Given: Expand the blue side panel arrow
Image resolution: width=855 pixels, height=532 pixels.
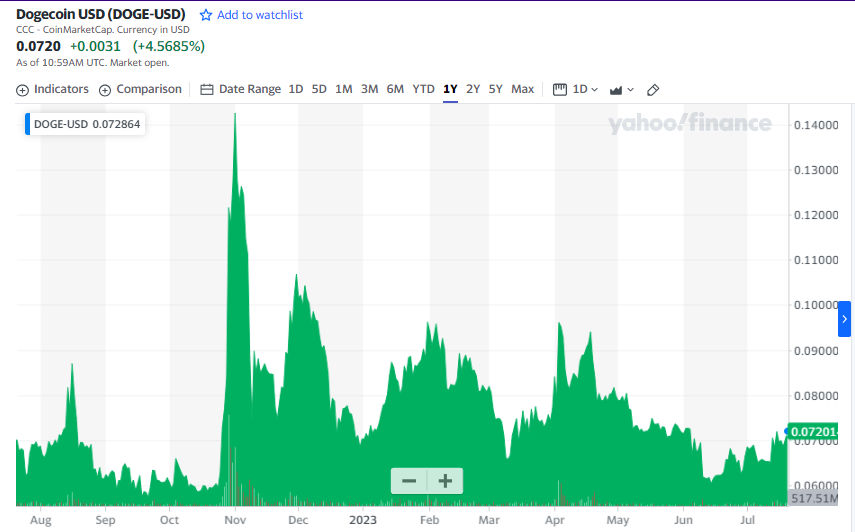Looking at the screenshot, I should 844,319.
